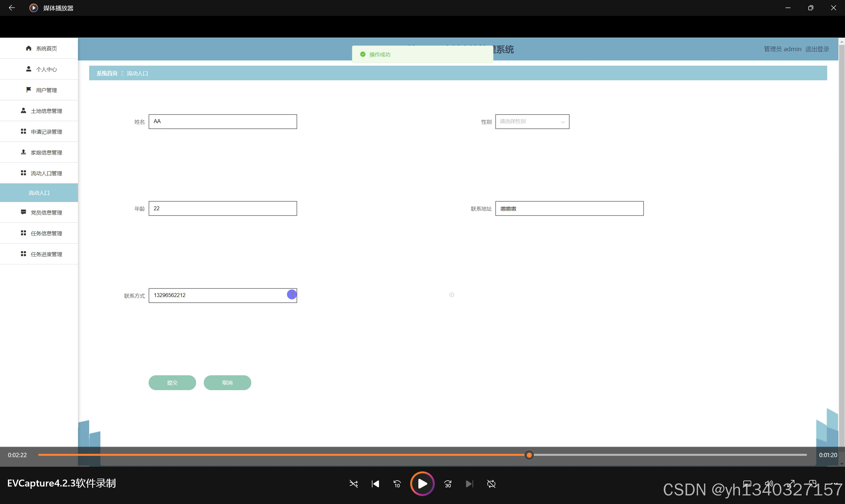Select 流动人口 submenu item

(x=39, y=193)
